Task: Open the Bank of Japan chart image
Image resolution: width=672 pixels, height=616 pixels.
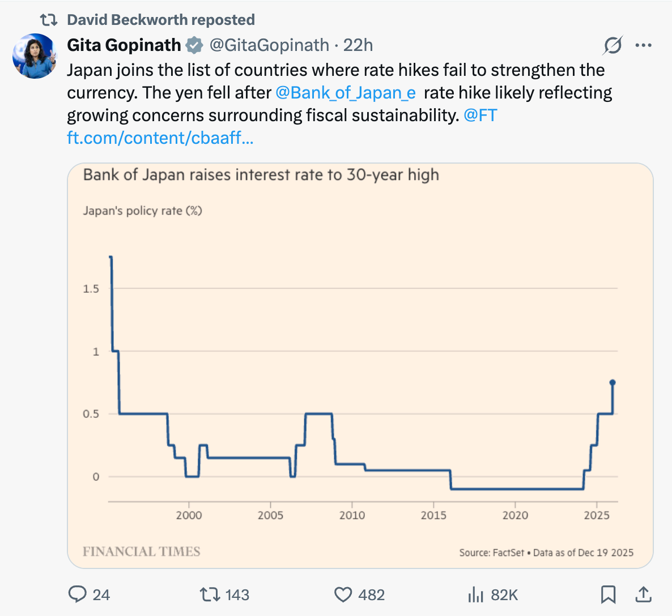Action: coord(360,365)
